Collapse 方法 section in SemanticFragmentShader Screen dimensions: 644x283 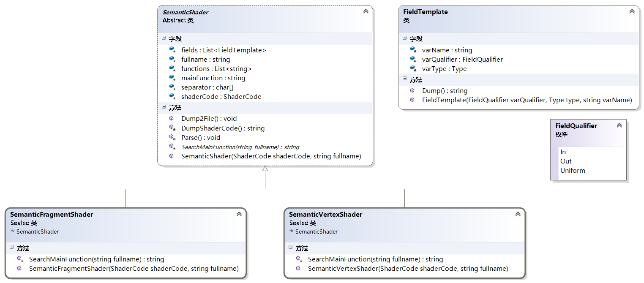pyautogui.click(x=11, y=248)
